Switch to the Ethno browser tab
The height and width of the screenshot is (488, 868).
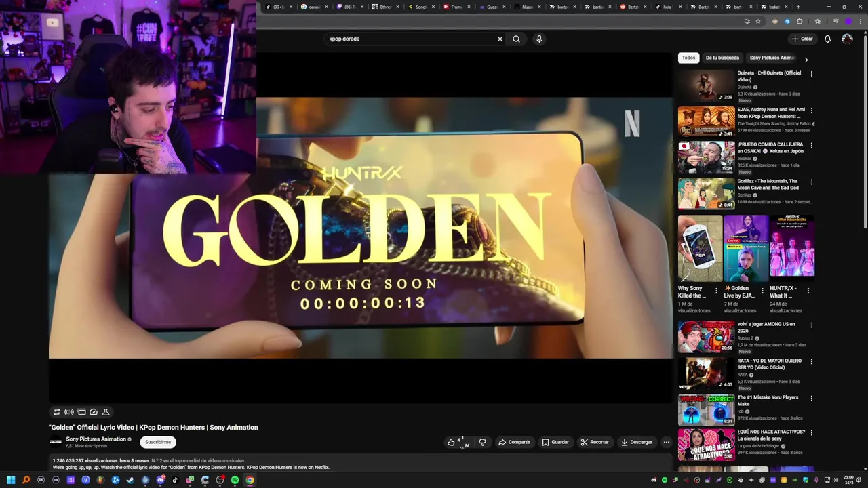(385, 7)
